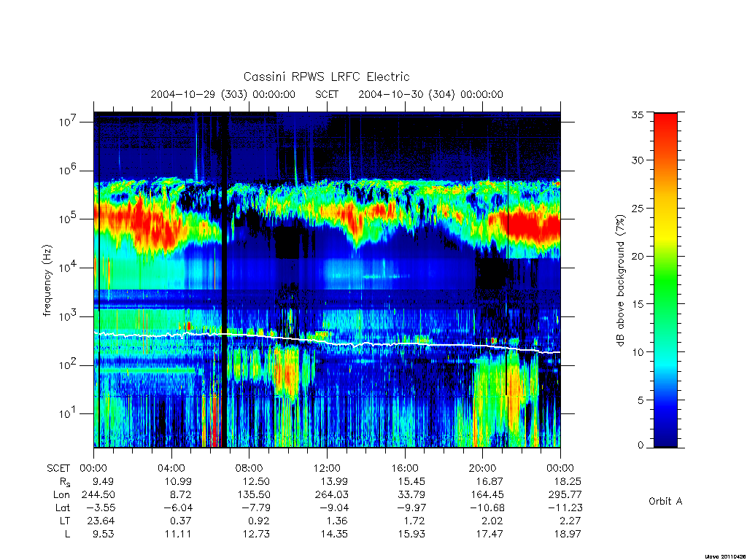Click the 'Rs' row label
Image resolution: width=747 pixels, height=560 pixels.
(x=64, y=482)
